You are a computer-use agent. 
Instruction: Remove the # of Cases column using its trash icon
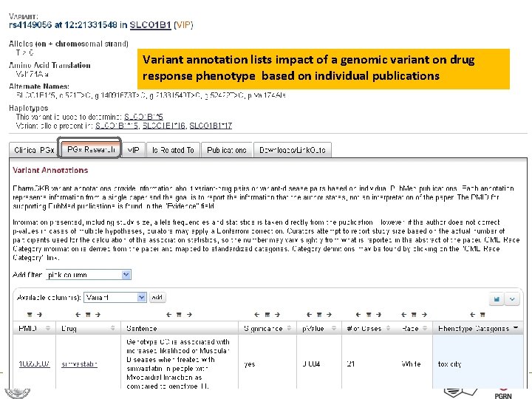tap(369, 315)
